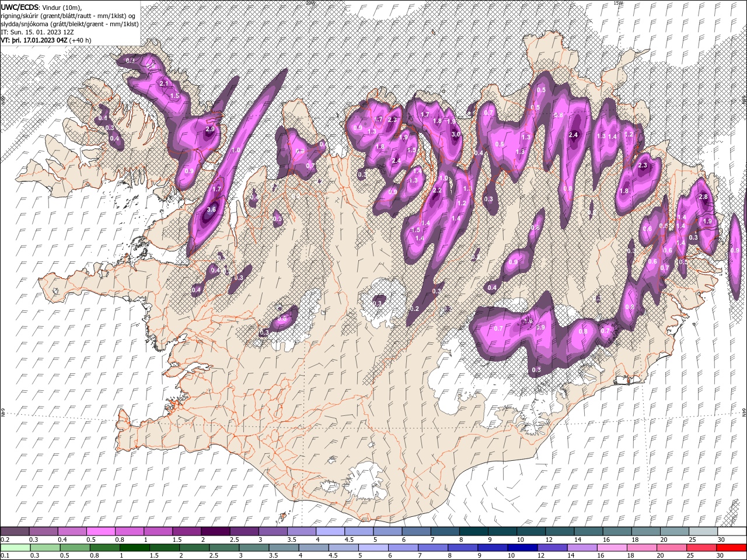Click the VT: þri. 17.01.2023 04Z valid-time line
Image resolution: width=747 pixels, height=560 pixels.
[x=34, y=40]
